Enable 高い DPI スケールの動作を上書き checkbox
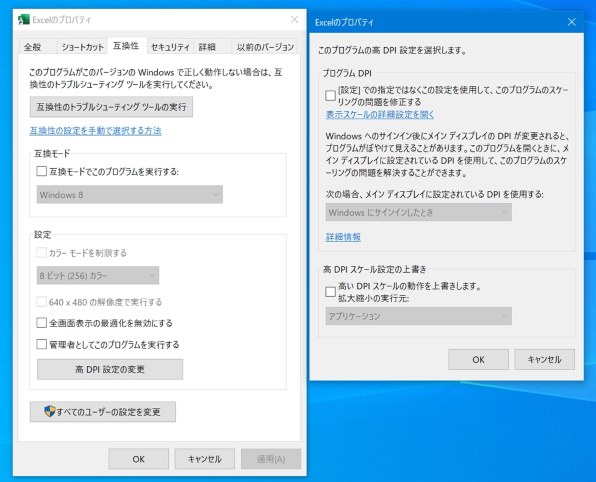This screenshot has width=596, height=482. coord(330,292)
